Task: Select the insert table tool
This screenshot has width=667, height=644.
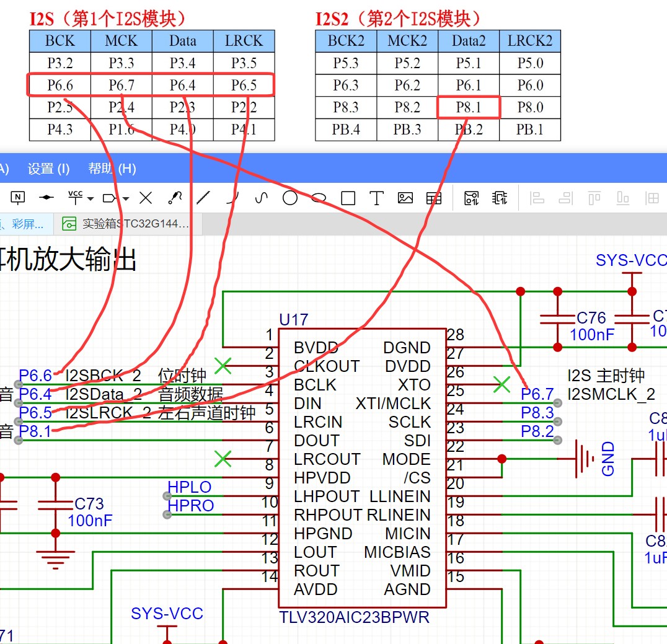Action: (x=435, y=198)
